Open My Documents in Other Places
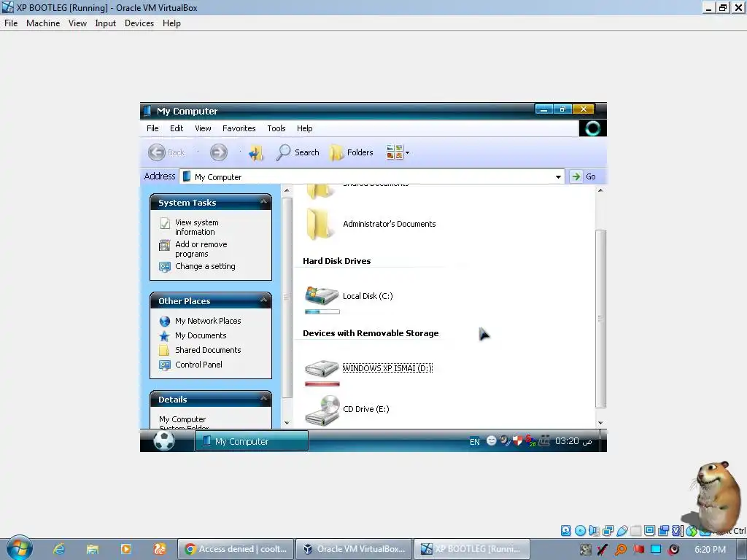 (x=201, y=335)
